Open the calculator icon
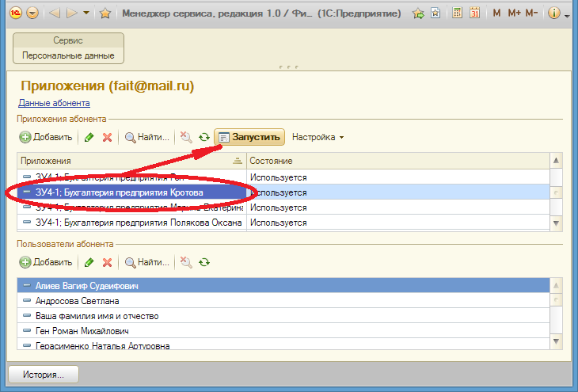Image resolution: width=578 pixels, height=392 pixels. click(x=457, y=13)
